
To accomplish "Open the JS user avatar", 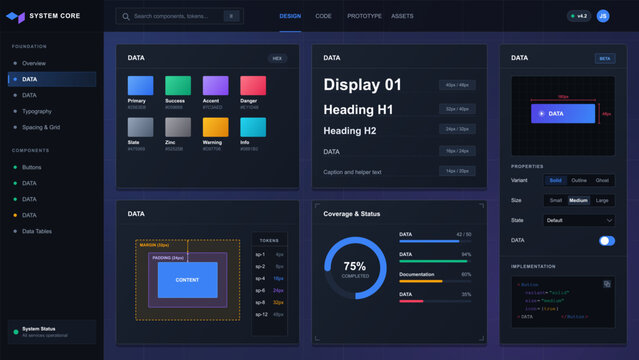I will click(603, 16).
